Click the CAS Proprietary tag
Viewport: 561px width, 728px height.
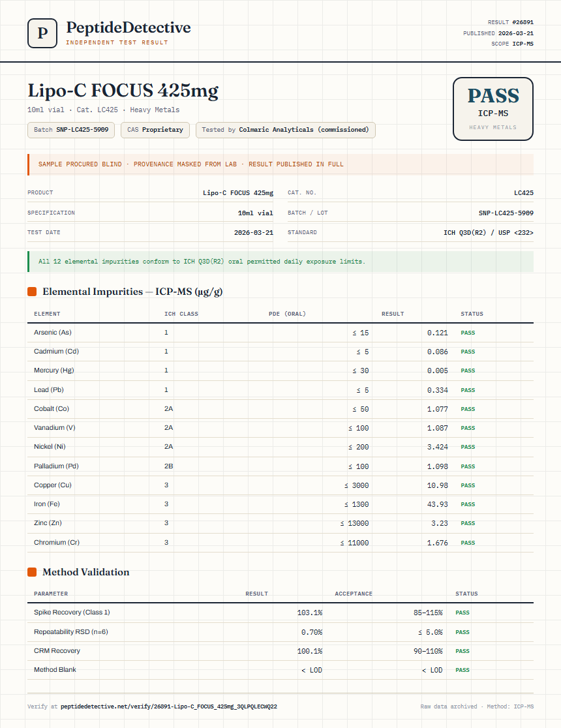click(155, 130)
